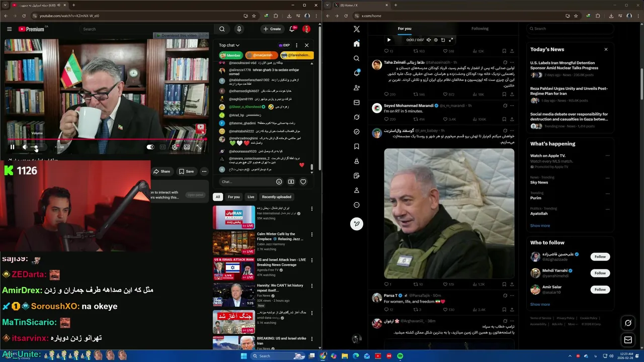Open live chat more options menu

(x=296, y=45)
